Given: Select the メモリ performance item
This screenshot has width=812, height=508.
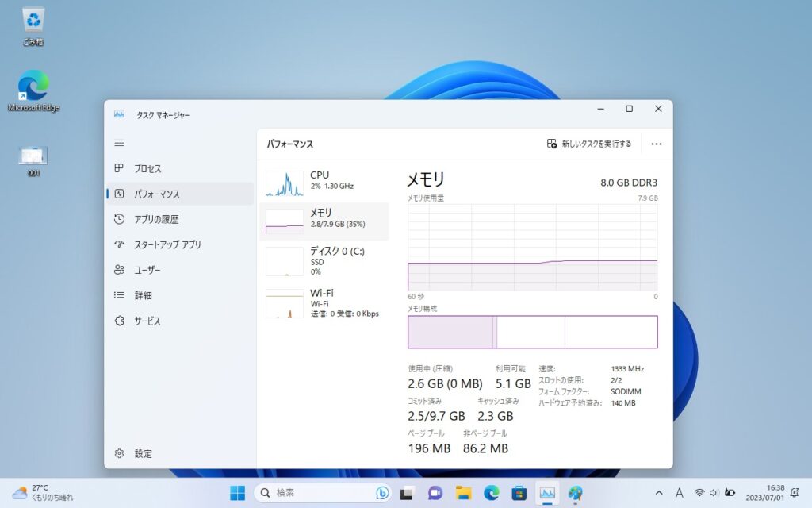Looking at the screenshot, I should point(324,221).
